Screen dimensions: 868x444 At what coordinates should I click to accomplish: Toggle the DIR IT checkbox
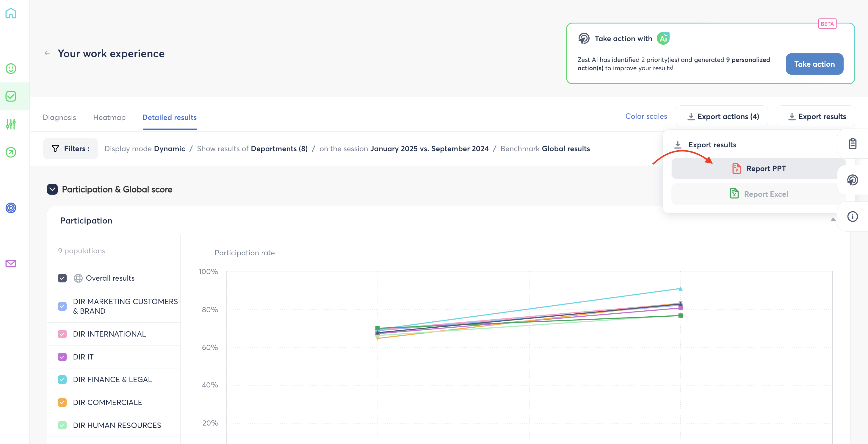pyautogui.click(x=62, y=357)
